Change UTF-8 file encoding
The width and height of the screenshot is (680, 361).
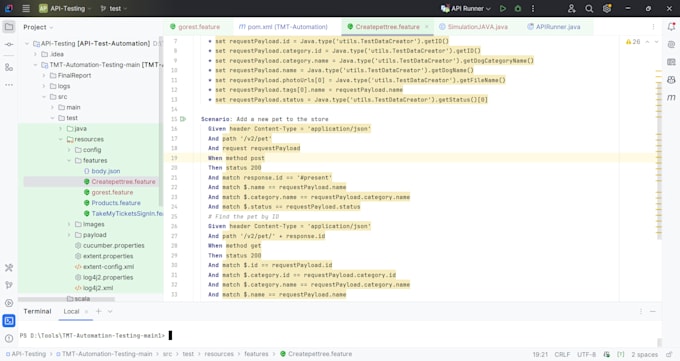coord(586,354)
